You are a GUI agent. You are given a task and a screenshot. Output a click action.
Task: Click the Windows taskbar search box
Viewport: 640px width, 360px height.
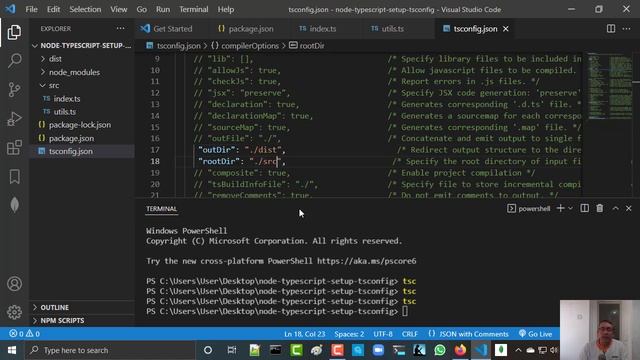(x=109, y=350)
